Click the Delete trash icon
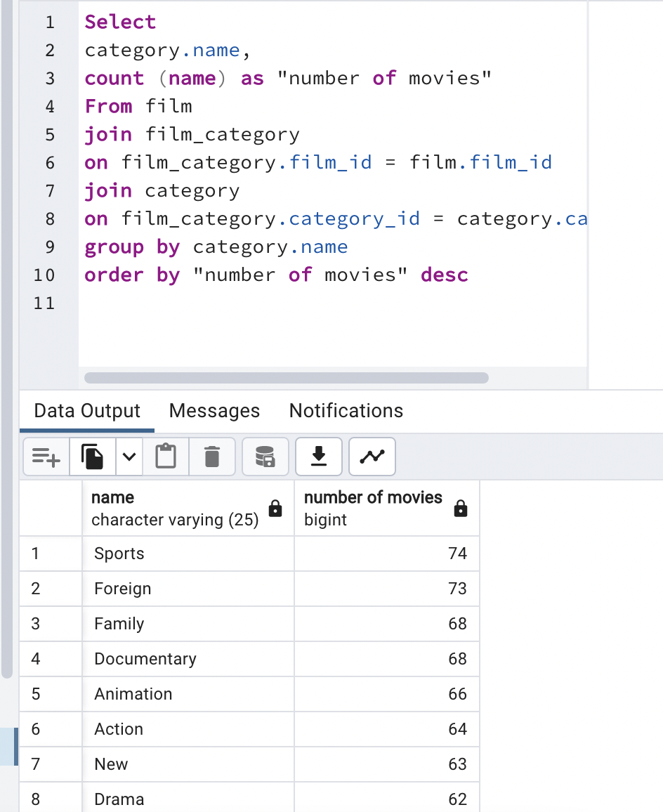Screen dimensions: 663x812 coord(212,457)
